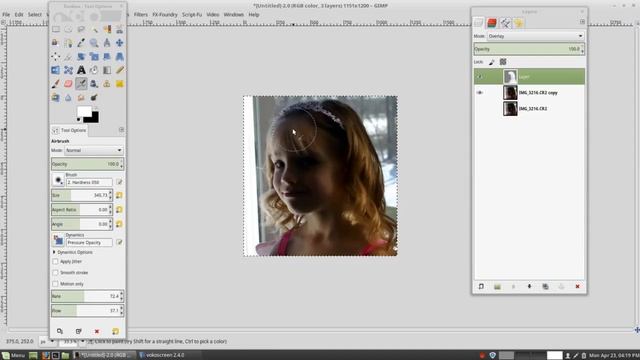
Task: Select the Color Picker eyedropper tool
Action: (81, 43)
